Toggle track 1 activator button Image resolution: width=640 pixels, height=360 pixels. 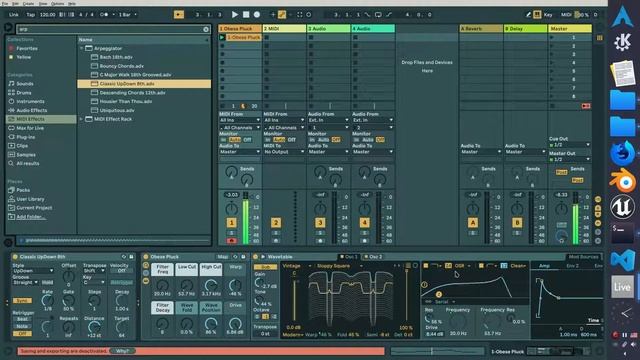click(231, 223)
